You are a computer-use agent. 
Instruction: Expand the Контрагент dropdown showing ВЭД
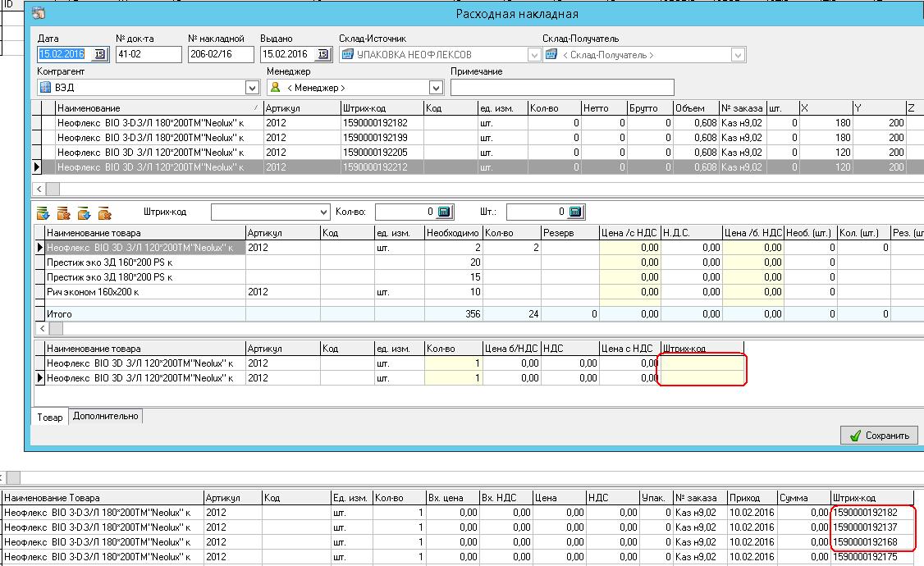[x=252, y=88]
